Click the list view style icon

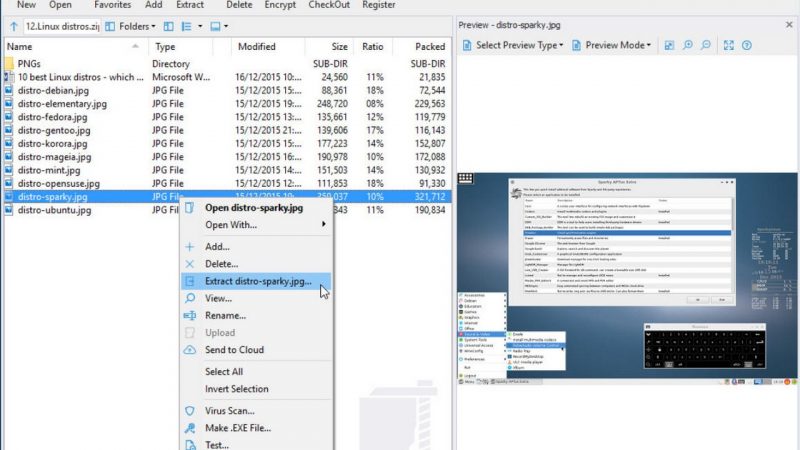point(187,27)
